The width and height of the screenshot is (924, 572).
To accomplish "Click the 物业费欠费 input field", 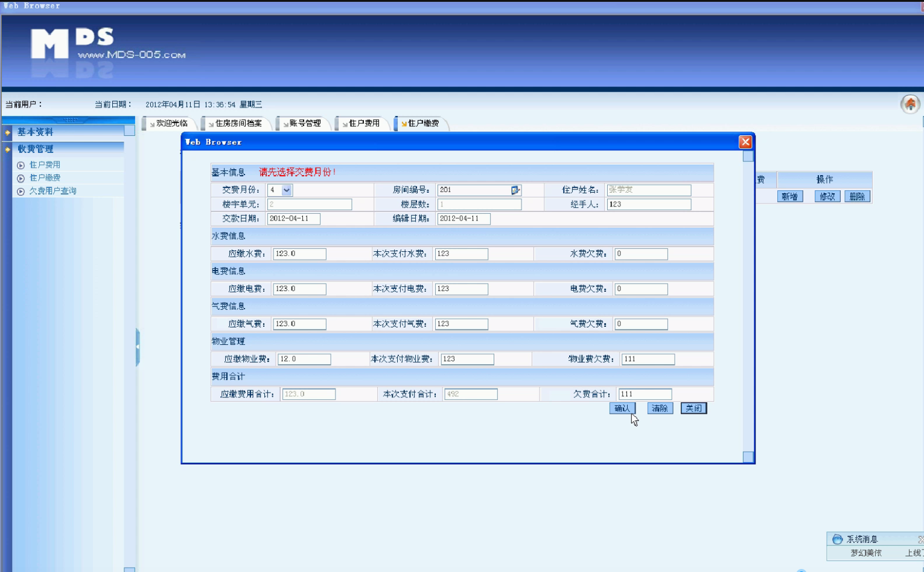I will [x=648, y=359].
